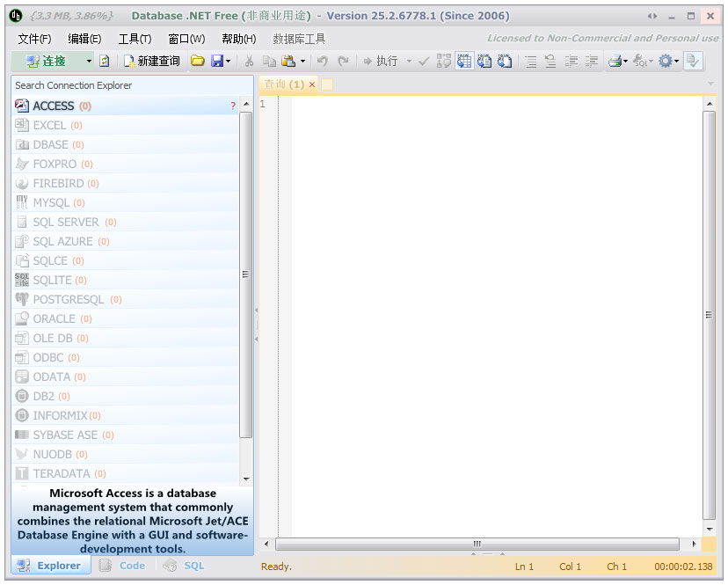Click the checkmark parse query icon
Viewport: 728px width, 585px height.
click(424, 61)
